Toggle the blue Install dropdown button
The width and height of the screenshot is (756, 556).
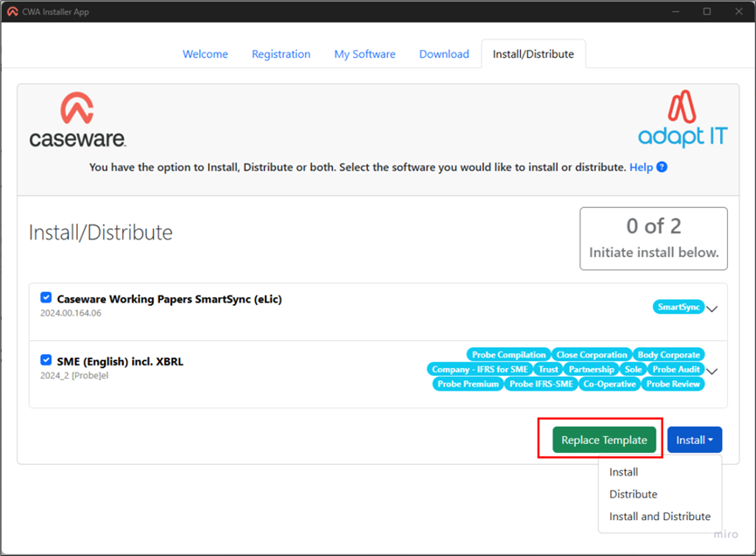694,440
